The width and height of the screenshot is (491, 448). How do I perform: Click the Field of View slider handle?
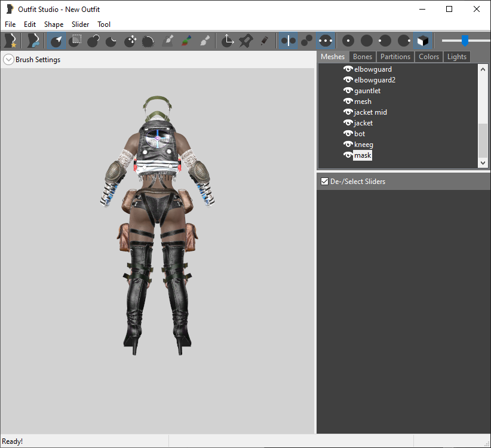[x=465, y=41]
